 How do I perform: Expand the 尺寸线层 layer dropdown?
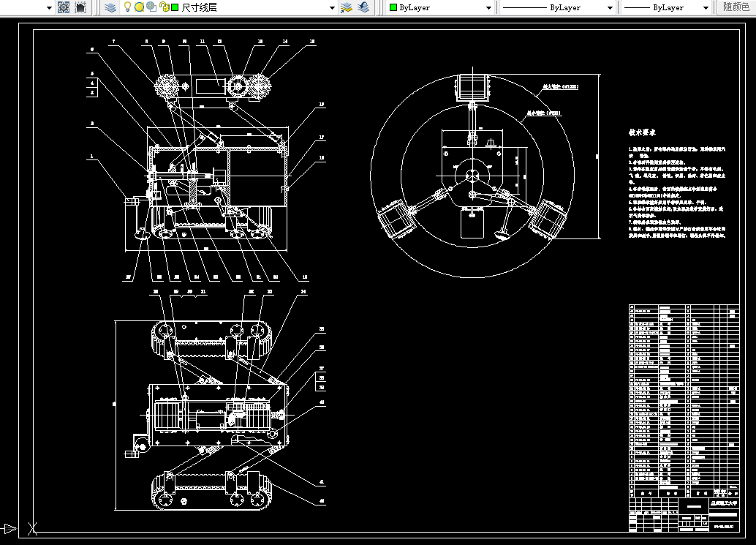pos(332,8)
